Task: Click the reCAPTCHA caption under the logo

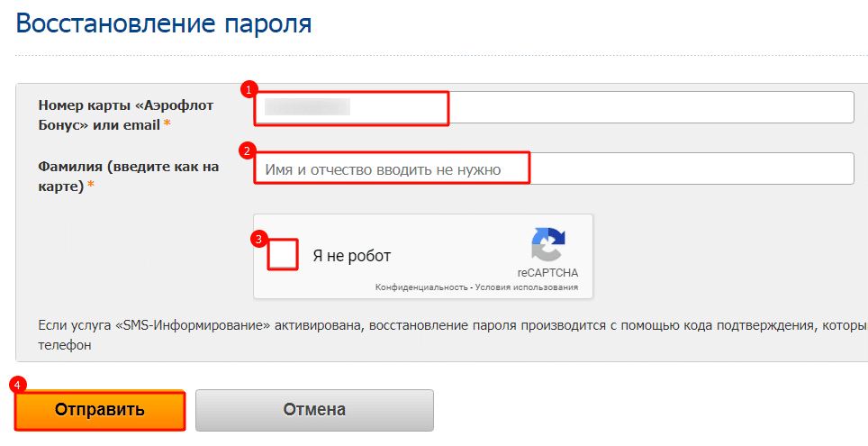Action: (x=547, y=272)
